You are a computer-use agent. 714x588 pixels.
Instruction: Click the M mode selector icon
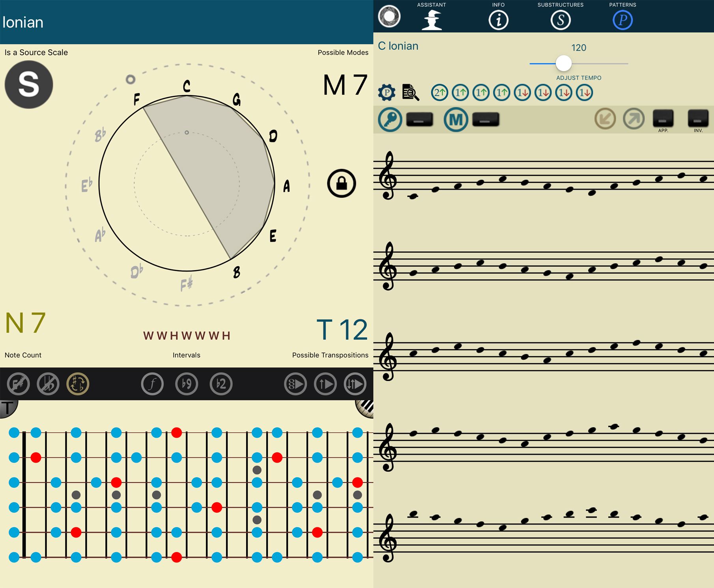(456, 119)
